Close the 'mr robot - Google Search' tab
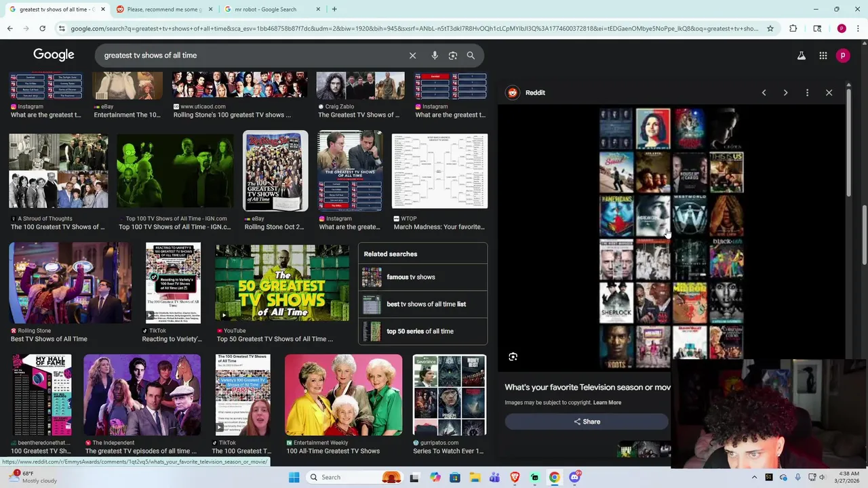868x488 pixels. coord(318,9)
